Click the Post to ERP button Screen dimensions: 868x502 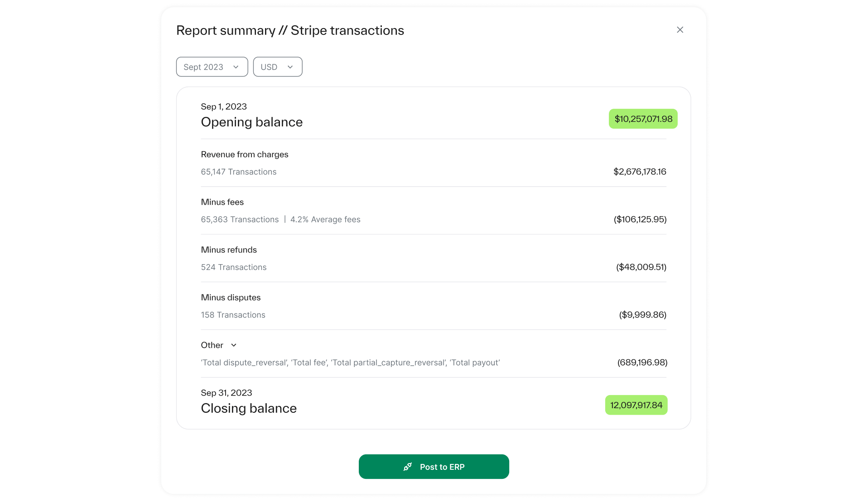click(434, 467)
